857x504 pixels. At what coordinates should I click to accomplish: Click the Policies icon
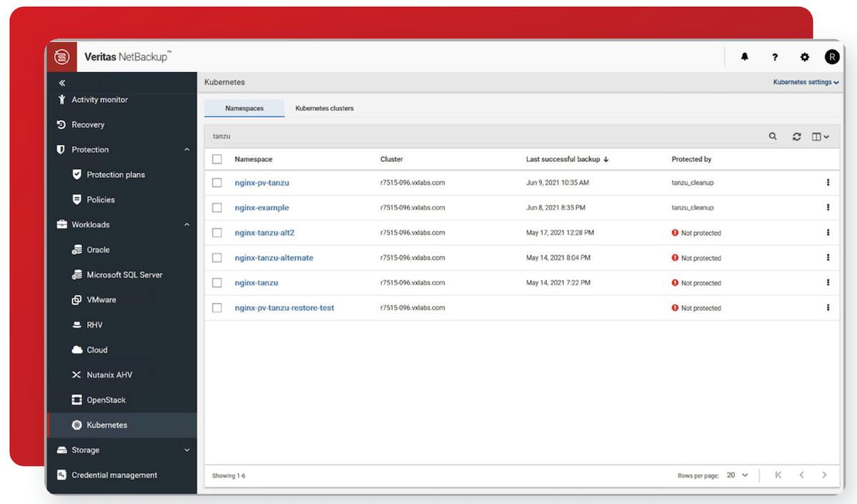coord(77,200)
